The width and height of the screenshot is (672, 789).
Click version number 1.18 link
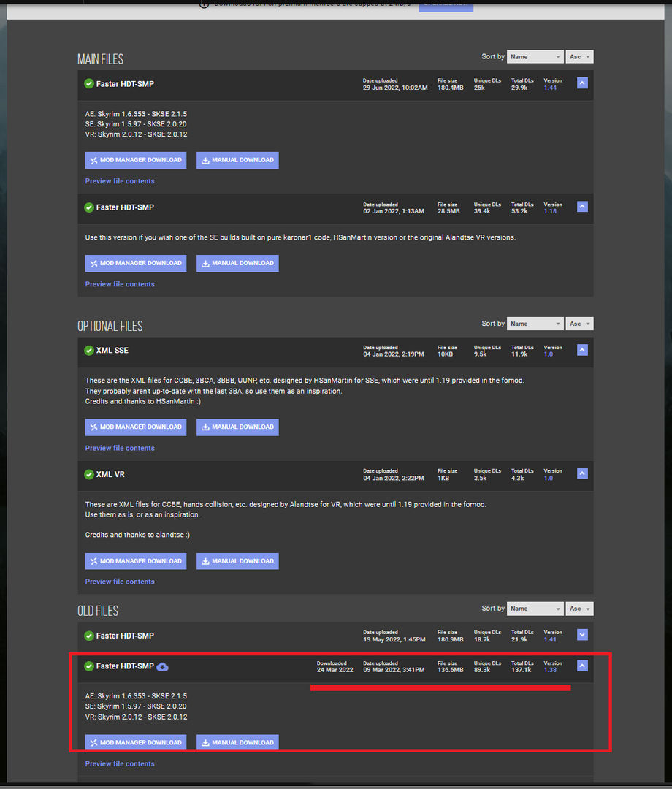(x=550, y=211)
